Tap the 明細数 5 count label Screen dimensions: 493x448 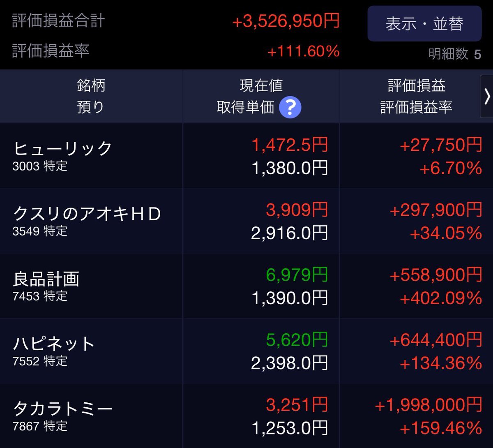pos(454,54)
